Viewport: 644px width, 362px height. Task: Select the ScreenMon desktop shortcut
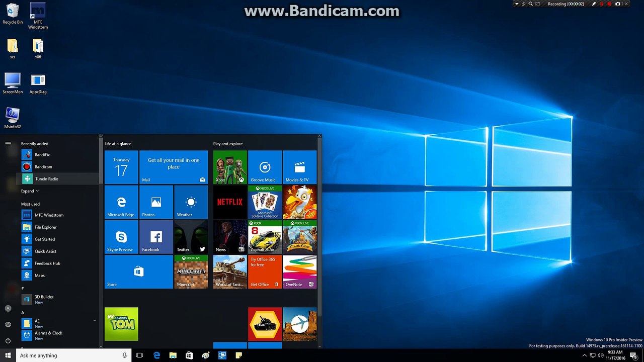[13, 83]
